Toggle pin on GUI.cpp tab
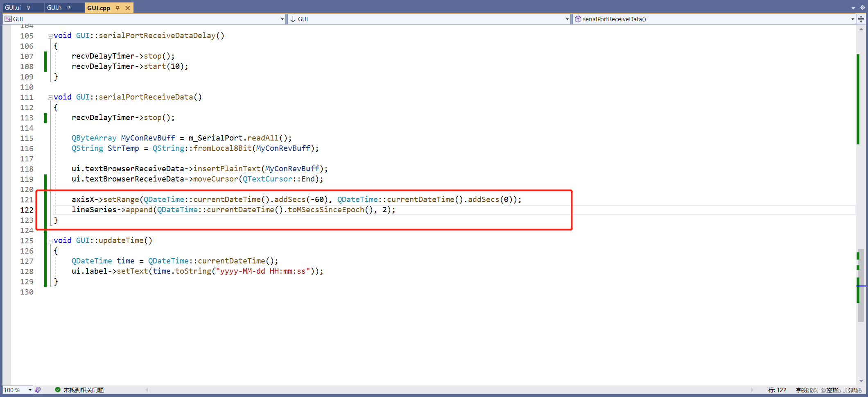This screenshot has width=868, height=397. click(118, 8)
